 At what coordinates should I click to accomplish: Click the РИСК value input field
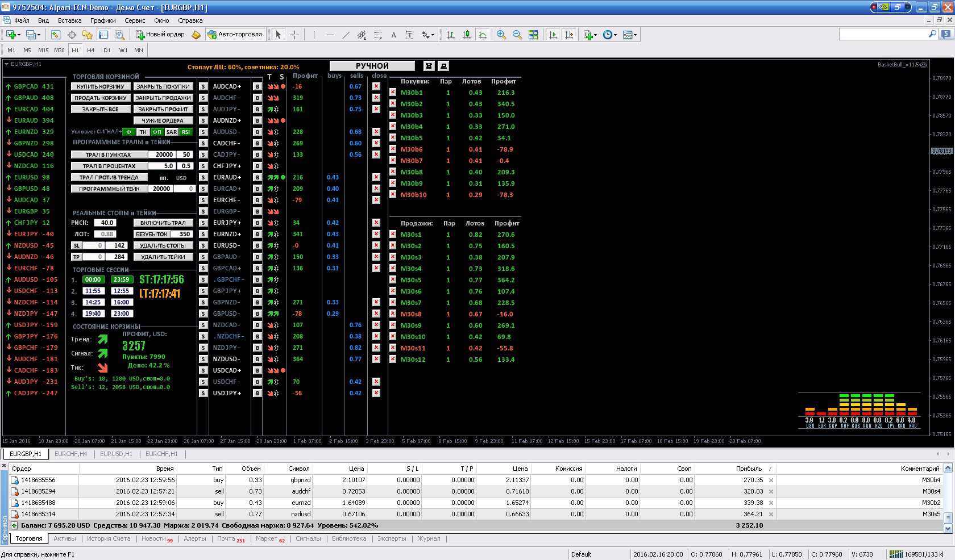105,223
